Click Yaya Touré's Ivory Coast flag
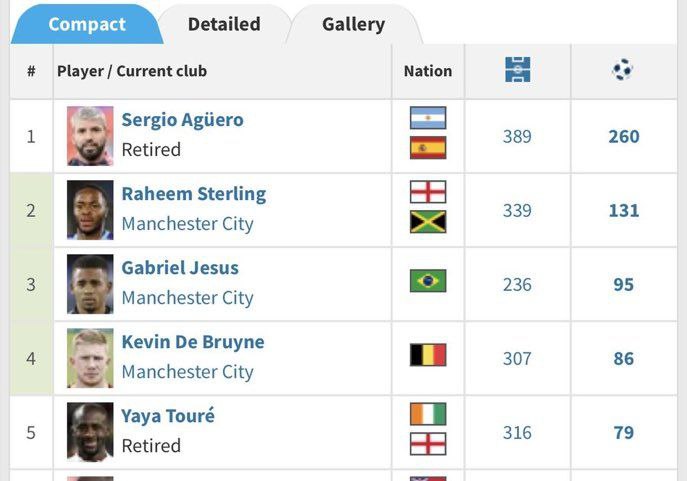The width and height of the screenshot is (687, 481). click(428, 414)
